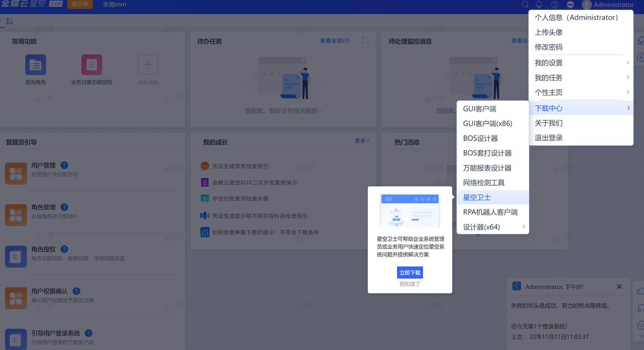Image resolution: width=644 pixels, height=350 pixels.
Task: Open the notification bell icon
Action: (x=539, y=4)
